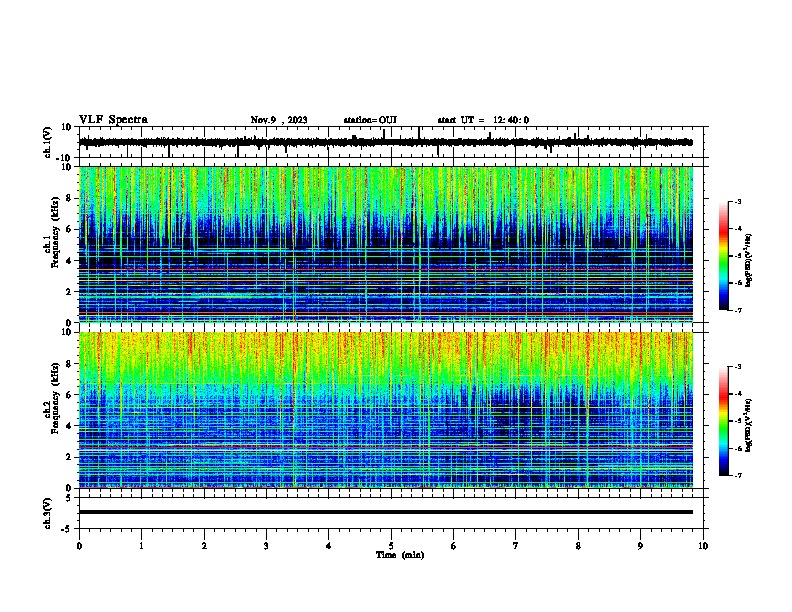792x612 pixels.
Task: Click the "ch.1(V)" waveform axis label
Action: [x=48, y=142]
